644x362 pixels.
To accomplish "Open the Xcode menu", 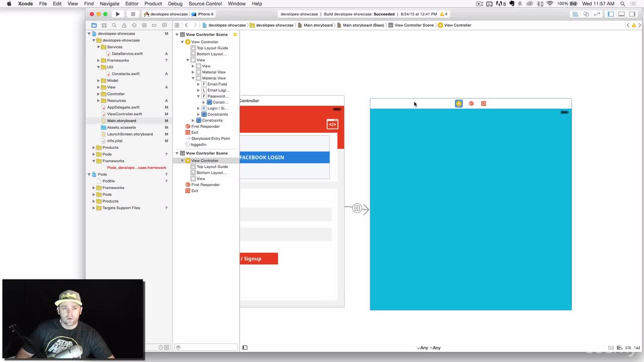I will (x=25, y=4).
